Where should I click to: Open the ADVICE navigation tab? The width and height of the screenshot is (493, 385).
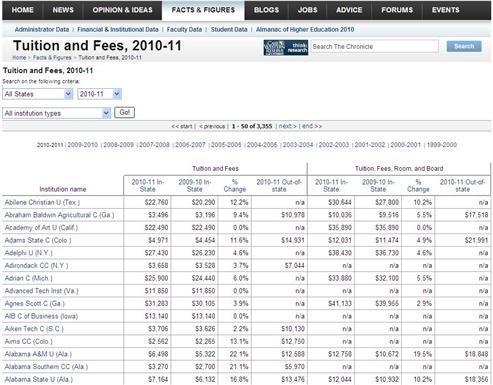[x=349, y=10]
